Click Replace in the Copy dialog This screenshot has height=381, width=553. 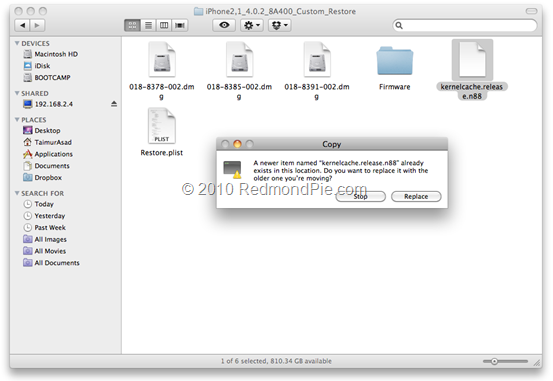pos(416,196)
